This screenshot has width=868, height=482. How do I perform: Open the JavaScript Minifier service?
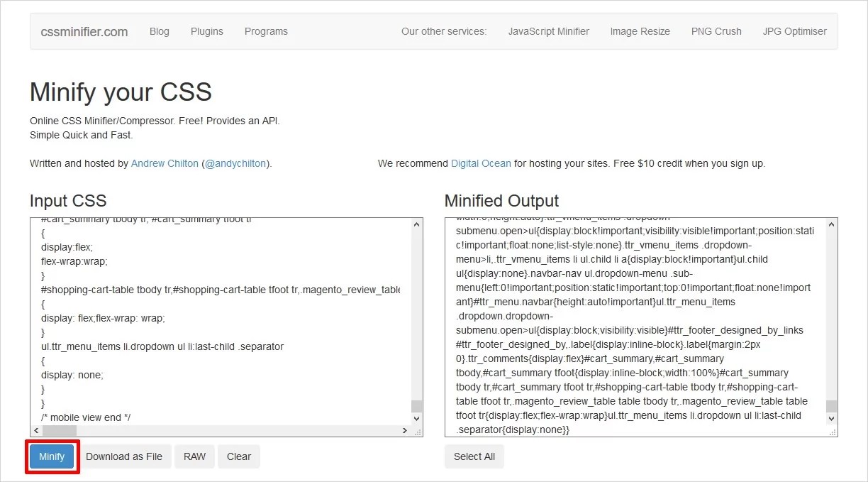(548, 31)
